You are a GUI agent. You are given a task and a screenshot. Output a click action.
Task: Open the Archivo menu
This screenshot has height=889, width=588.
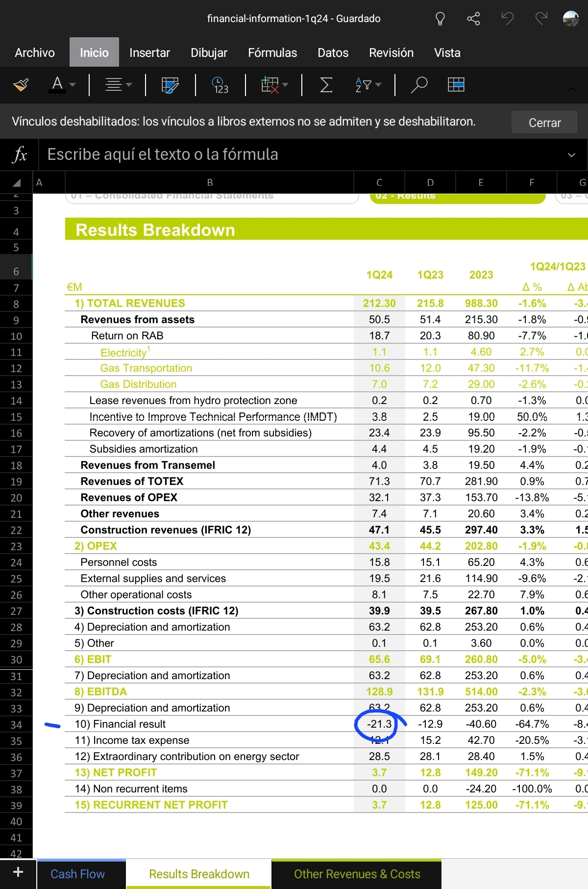(x=35, y=53)
